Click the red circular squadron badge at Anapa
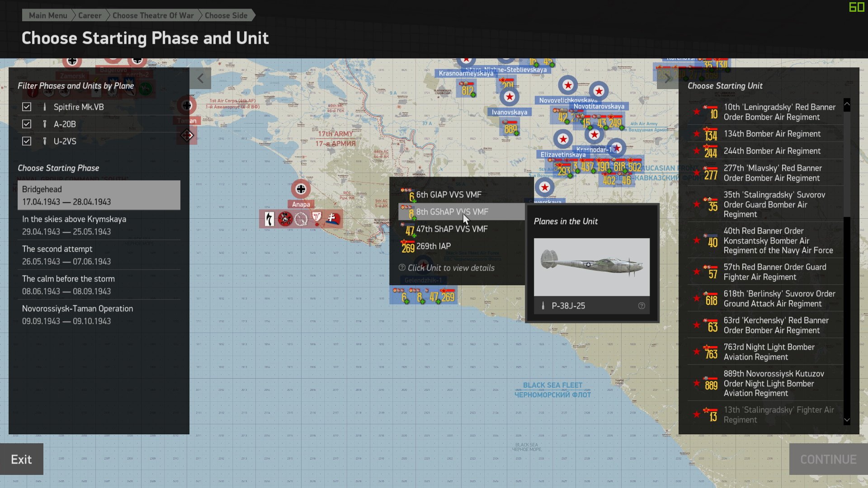Screen dimensions: 868x488 tap(285, 219)
